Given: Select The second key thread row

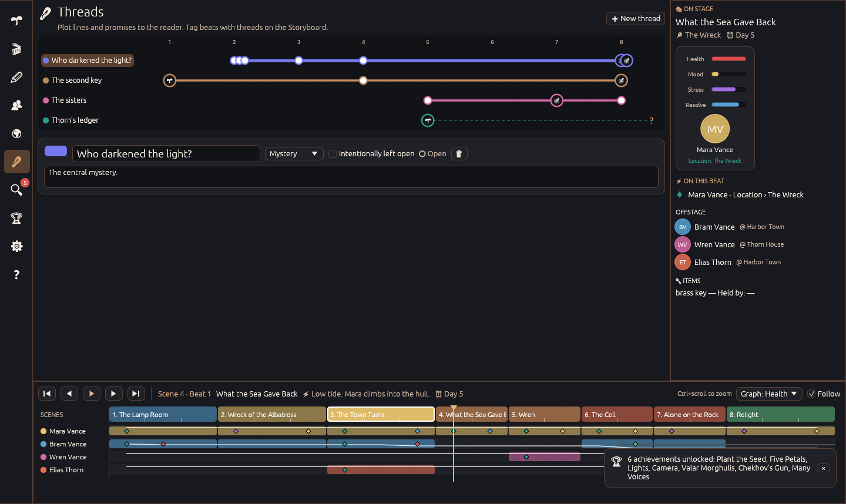Looking at the screenshot, I should click(72, 80).
